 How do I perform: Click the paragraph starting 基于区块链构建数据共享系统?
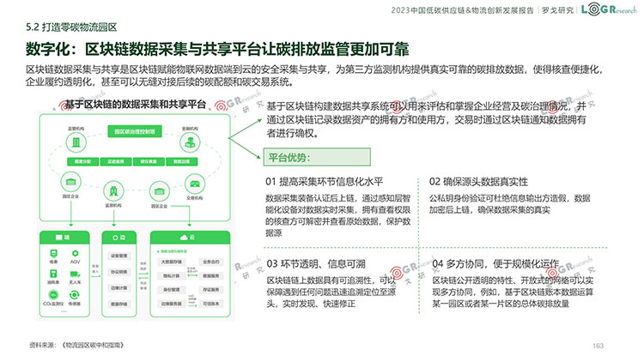426,120
